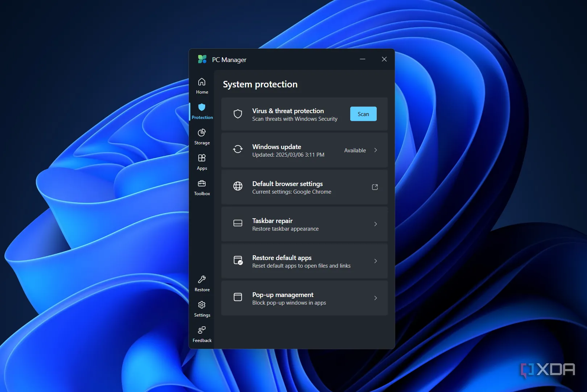The width and height of the screenshot is (587, 392).
Task: Open the Storage pie chart icon
Action: pyautogui.click(x=202, y=132)
